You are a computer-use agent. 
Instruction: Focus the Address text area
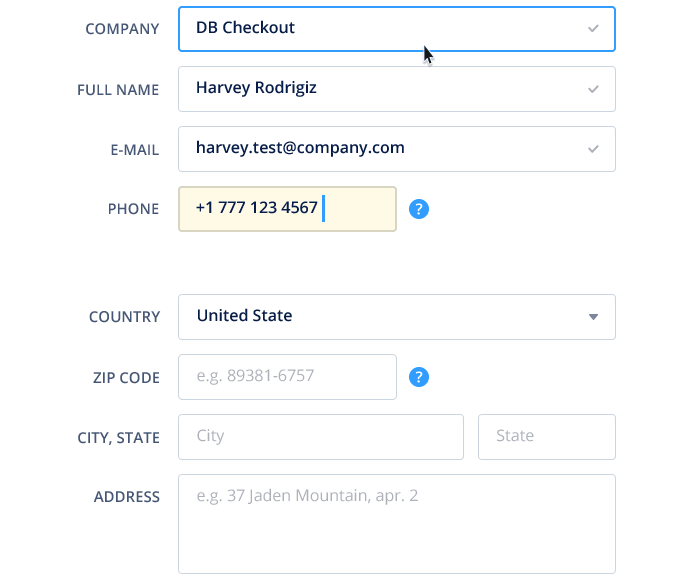(396, 524)
